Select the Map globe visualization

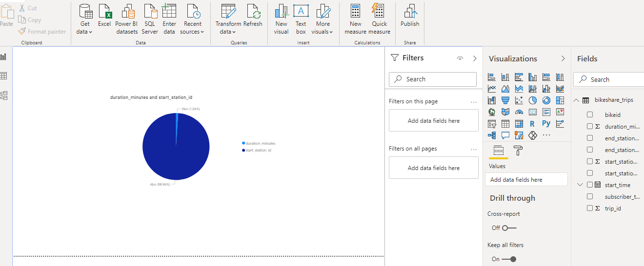tap(492, 112)
